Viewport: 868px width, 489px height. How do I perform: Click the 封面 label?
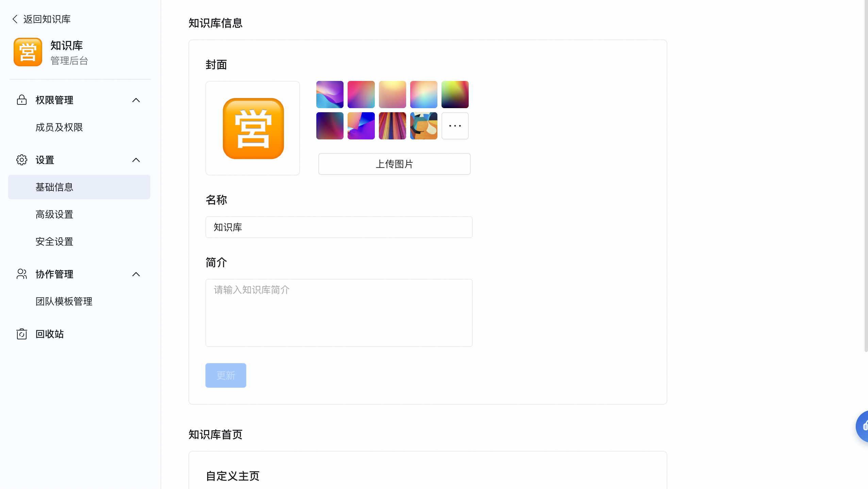coord(216,65)
